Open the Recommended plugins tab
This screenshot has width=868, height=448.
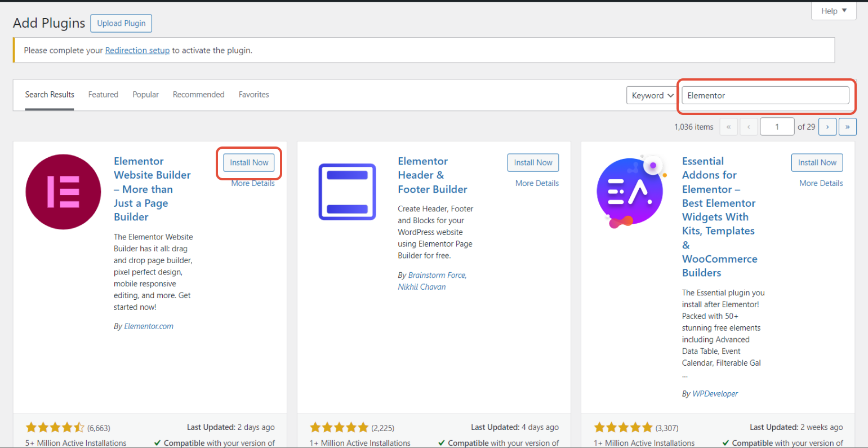(198, 95)
